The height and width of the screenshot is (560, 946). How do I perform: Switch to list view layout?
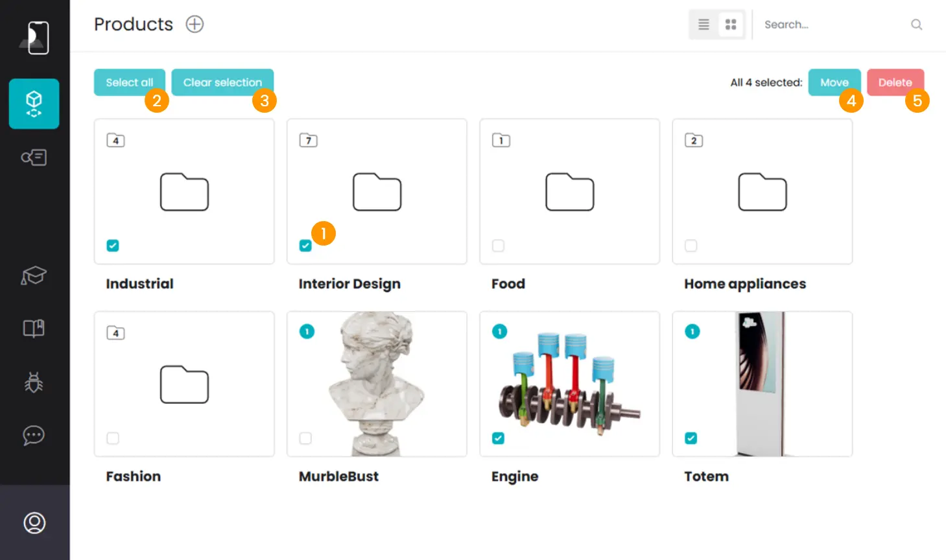[x=704, y=24]
